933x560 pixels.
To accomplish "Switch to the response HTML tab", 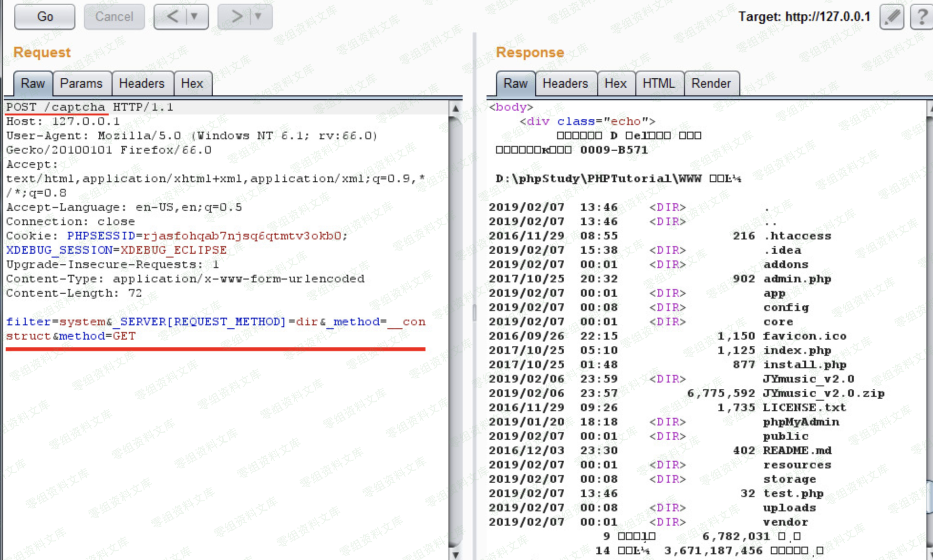I will coord(658,83).
